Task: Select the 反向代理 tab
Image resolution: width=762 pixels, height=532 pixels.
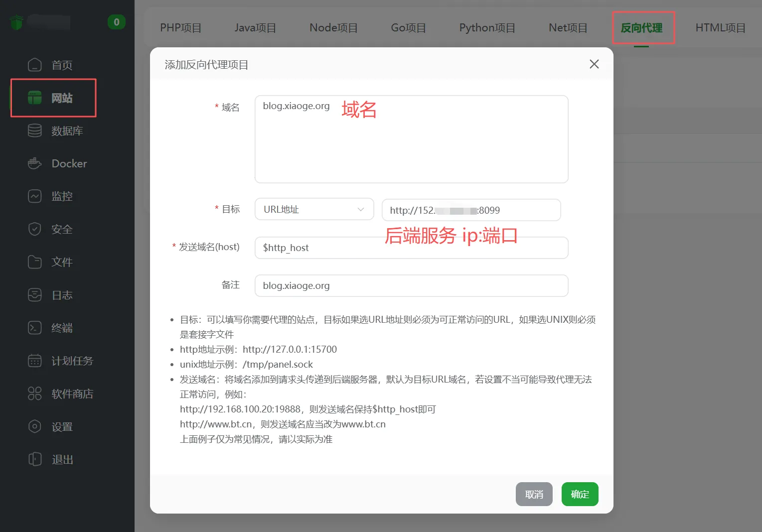Action: [x=641, y=28]
